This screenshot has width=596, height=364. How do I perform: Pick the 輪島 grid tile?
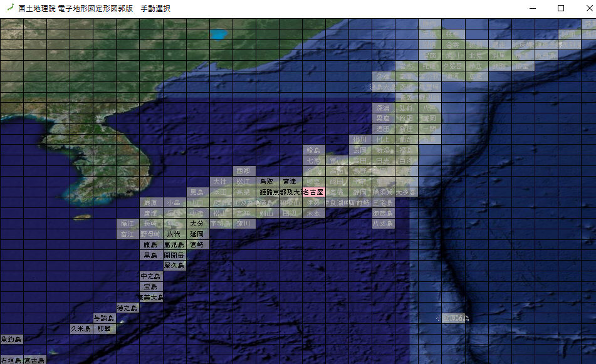click(x=313, y=150)
